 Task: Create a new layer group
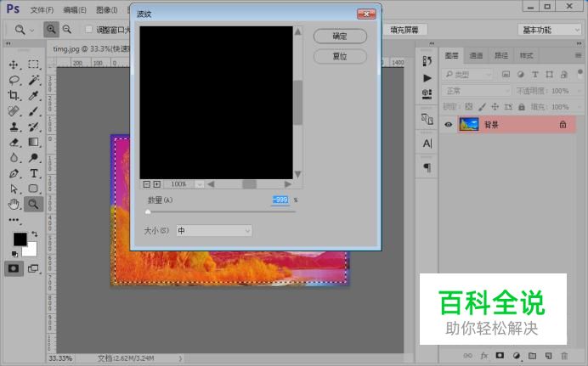[x=532, y=356]
